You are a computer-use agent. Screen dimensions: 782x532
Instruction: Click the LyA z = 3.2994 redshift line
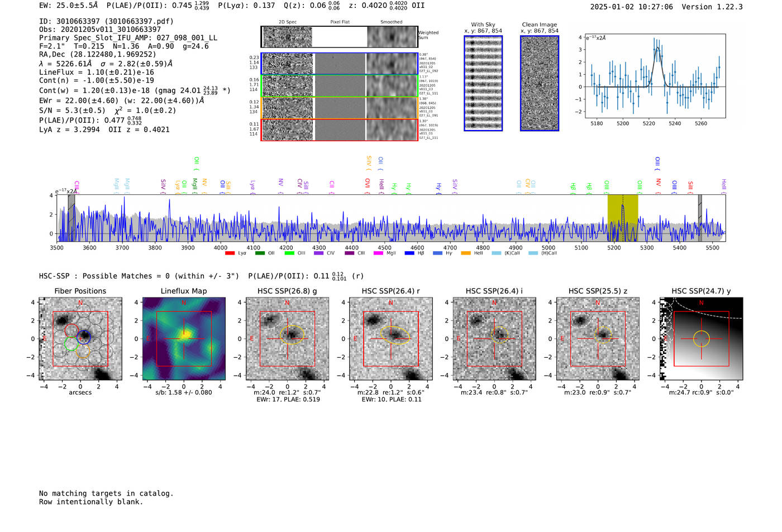[x=104, y=130]
